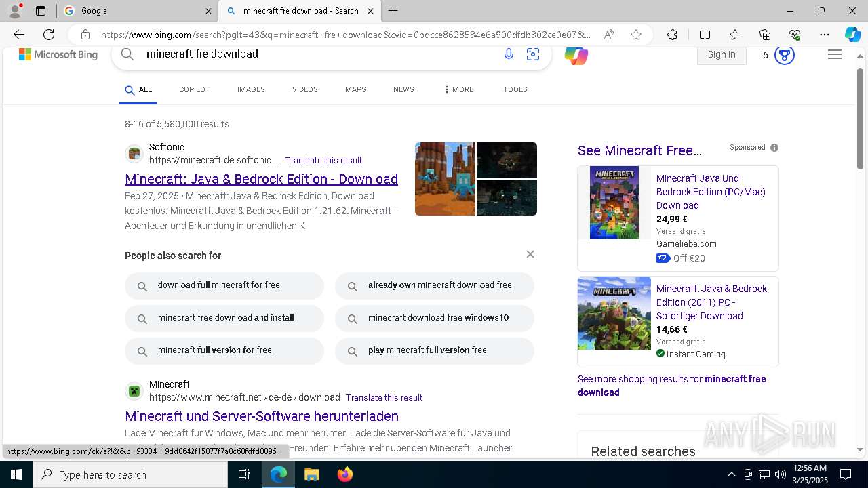Search minecraft download free windows10
Image resolution: width=868 pixels, height=488 pixels.
pyautogui.click(x=435, y=318)
